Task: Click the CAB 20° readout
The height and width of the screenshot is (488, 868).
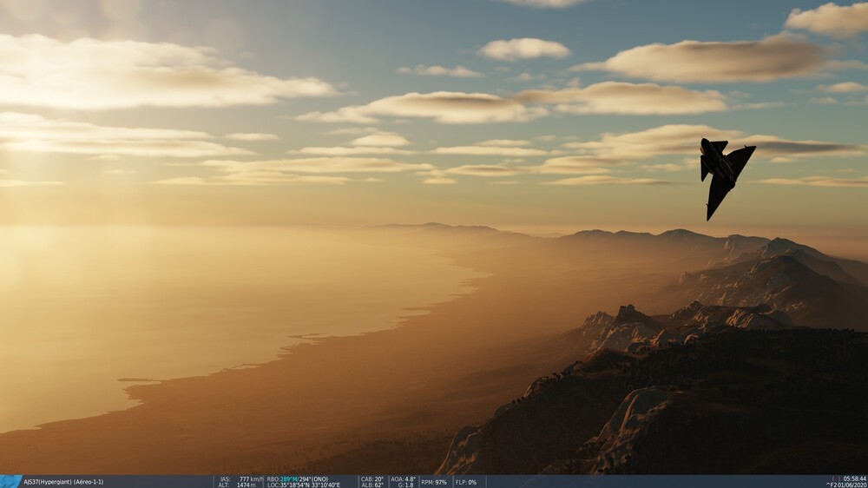Action: (x=372, y=479)
